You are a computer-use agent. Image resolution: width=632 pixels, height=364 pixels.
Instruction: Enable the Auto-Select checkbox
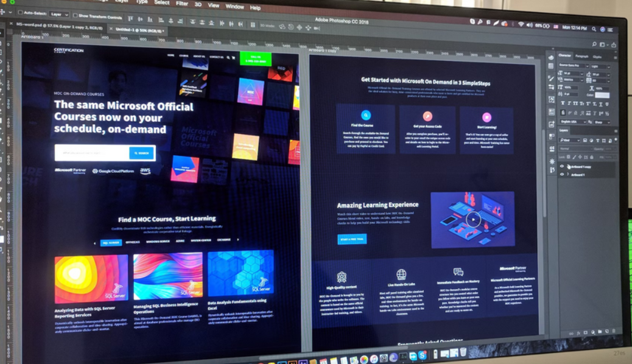tap(20, 13)
